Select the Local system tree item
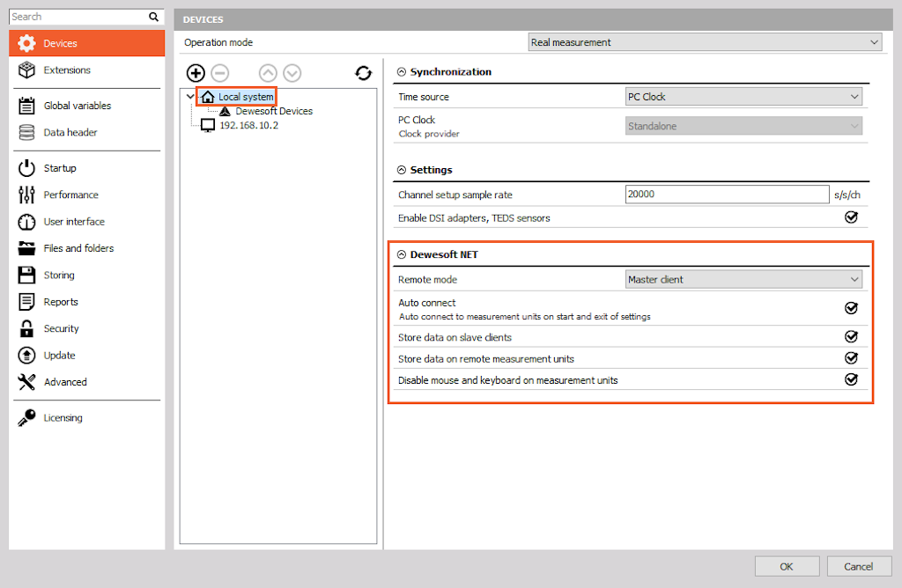The width and height of the screenshot is (902, 588). [246, 97]
